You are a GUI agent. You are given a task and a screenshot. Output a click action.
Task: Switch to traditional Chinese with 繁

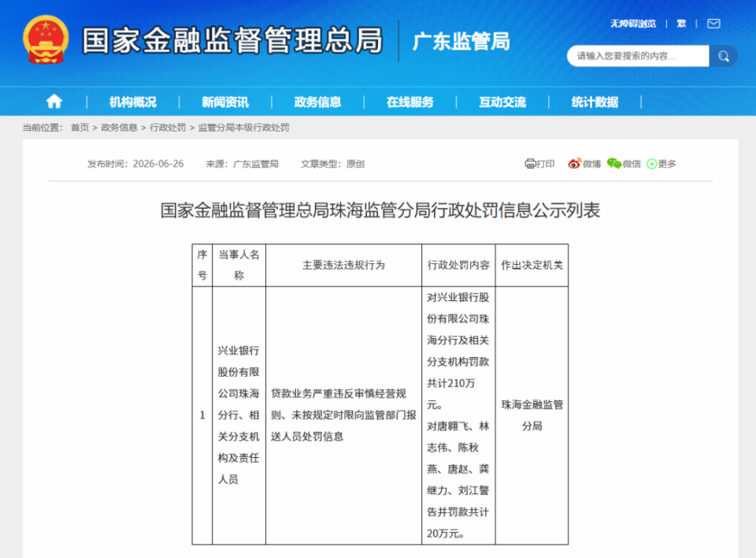681,24
